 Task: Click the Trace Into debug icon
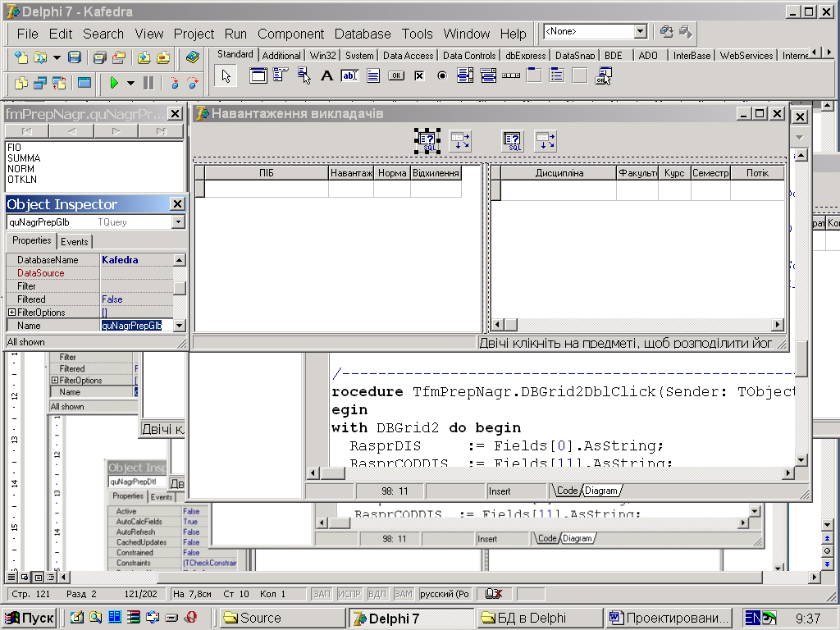coord(174,83)
